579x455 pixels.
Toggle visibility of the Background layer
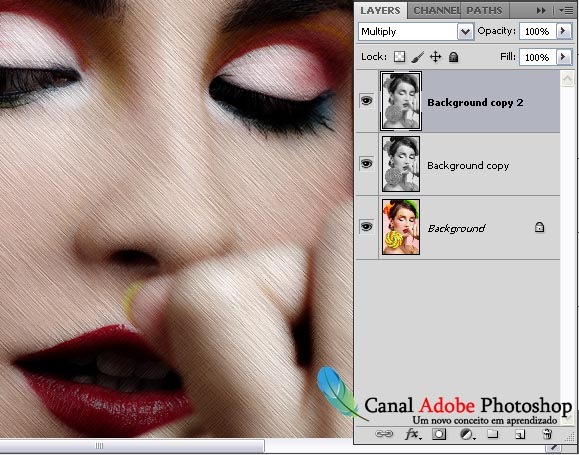coord(366,226)
